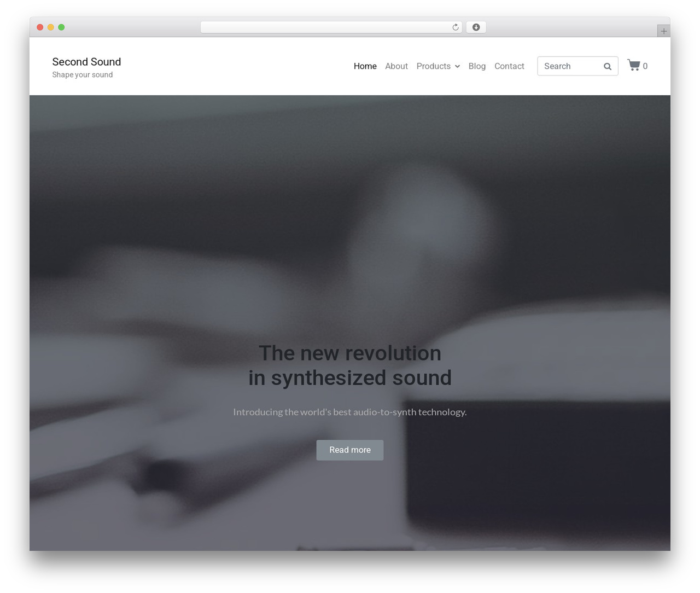Click the hero heading 'The new revolution'
The width and height of the screenshot is (700, 593).
(350, 353)
